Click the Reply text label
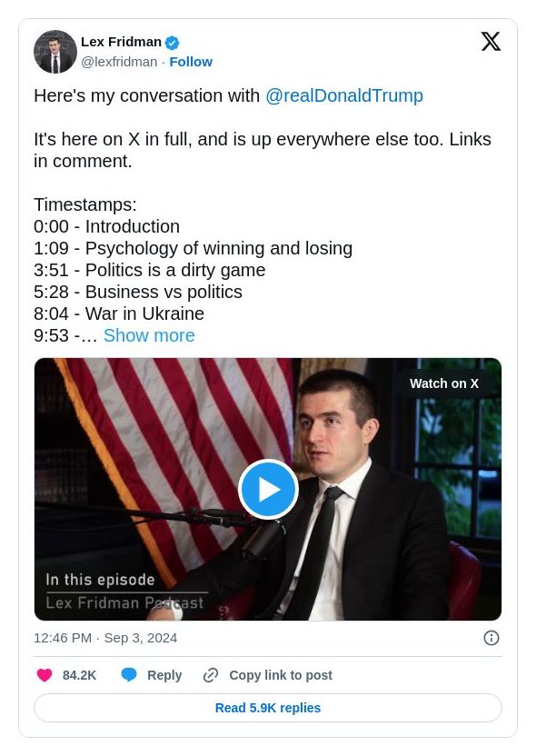The height and width of the screenshot is (756, 536). pos(164,675)
